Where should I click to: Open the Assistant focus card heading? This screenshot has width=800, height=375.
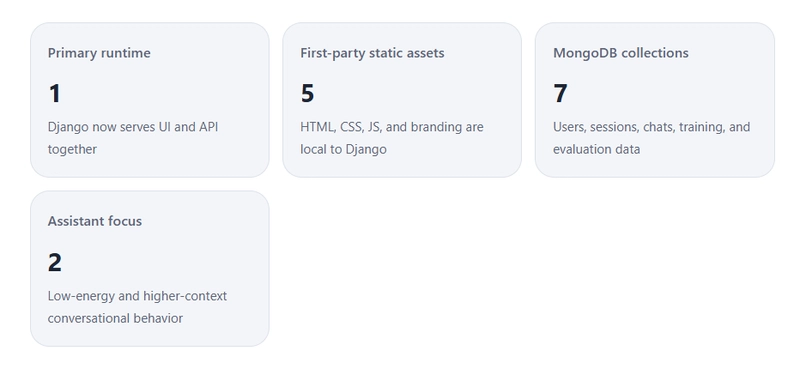(x=95, y=221)
